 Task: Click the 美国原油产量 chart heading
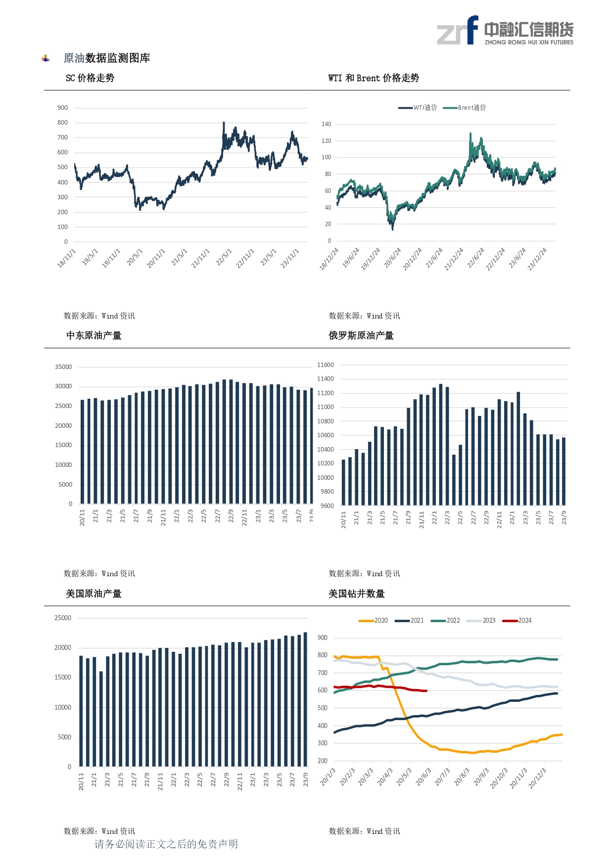click(94, 594)
